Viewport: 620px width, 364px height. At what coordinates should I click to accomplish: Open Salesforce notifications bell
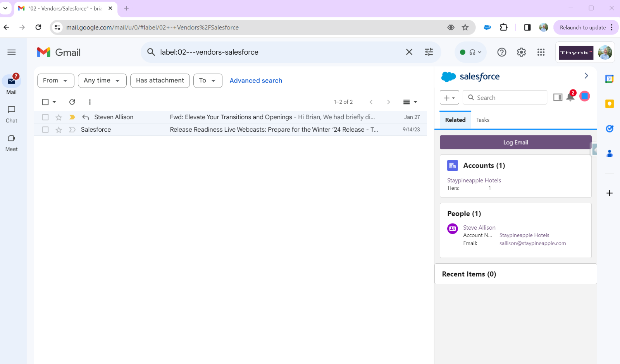(570, 97)
